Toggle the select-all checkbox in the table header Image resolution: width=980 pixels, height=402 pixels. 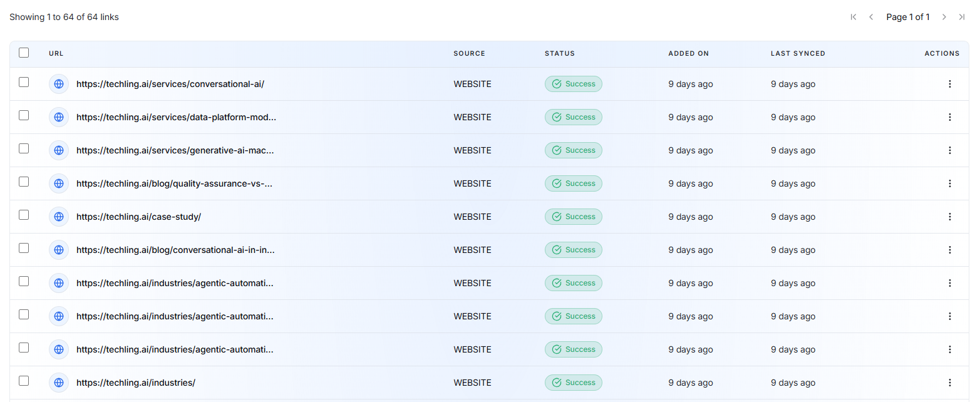click(x=24, y=53)
